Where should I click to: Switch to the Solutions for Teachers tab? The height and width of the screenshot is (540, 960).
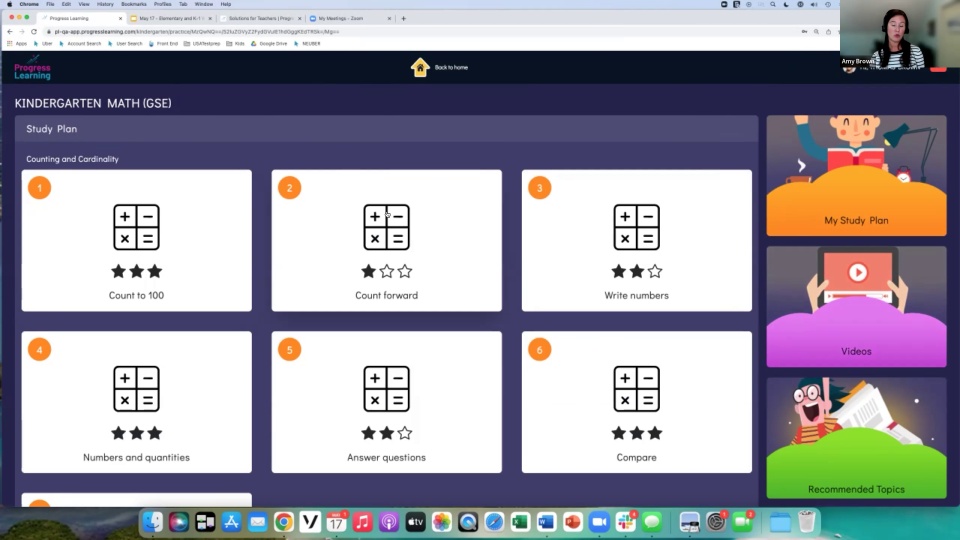(258, 18)
